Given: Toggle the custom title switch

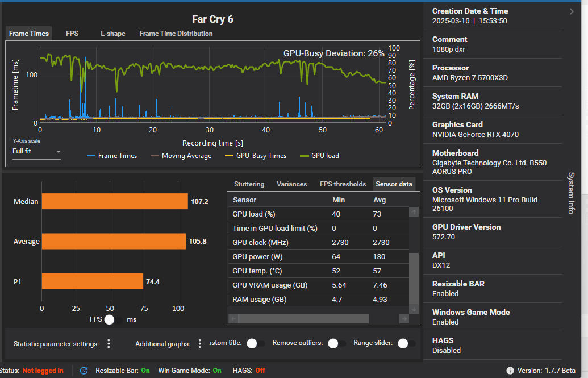Looking at the screenshot, I should coord(255,343).
